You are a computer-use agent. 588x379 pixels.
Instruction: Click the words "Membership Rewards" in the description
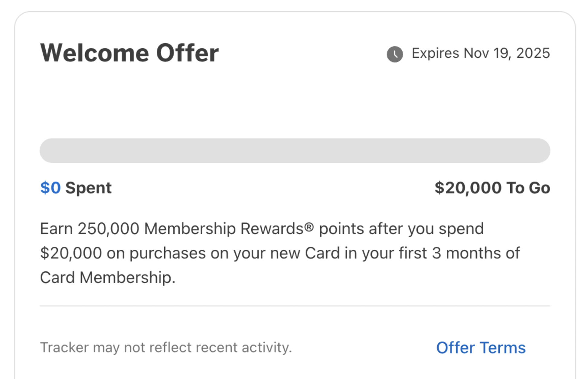click(x=224, y=229)
